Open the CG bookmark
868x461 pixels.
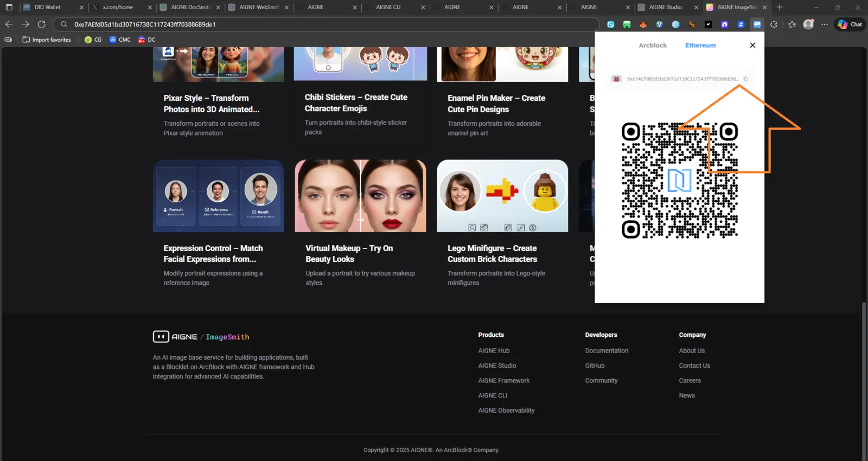click(93, 40)
